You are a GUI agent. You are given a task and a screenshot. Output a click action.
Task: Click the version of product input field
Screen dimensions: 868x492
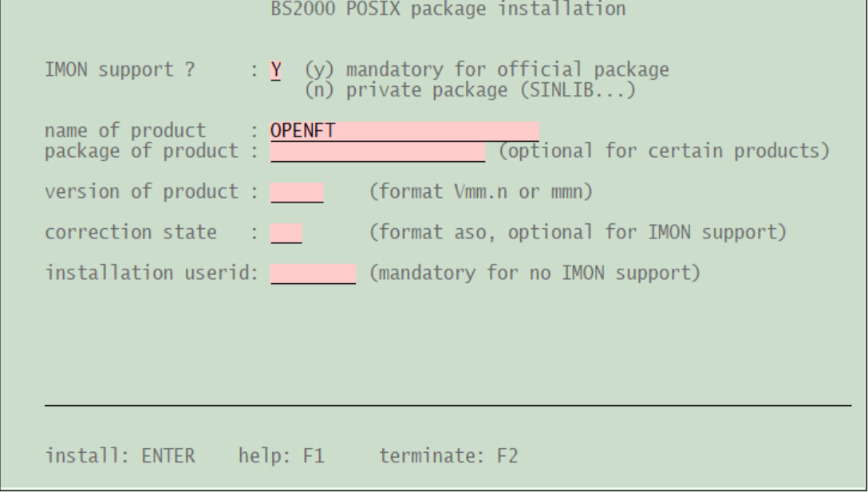point(297,192)
